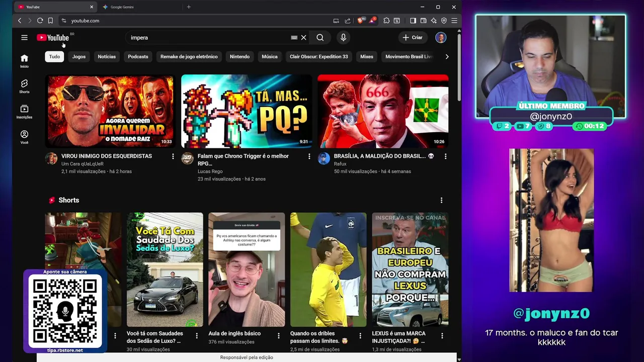Screen dimensions: 644x362
Task: Open options for BRASÍLIA A MALDIÇÃO video
Action: coord(445,156)
